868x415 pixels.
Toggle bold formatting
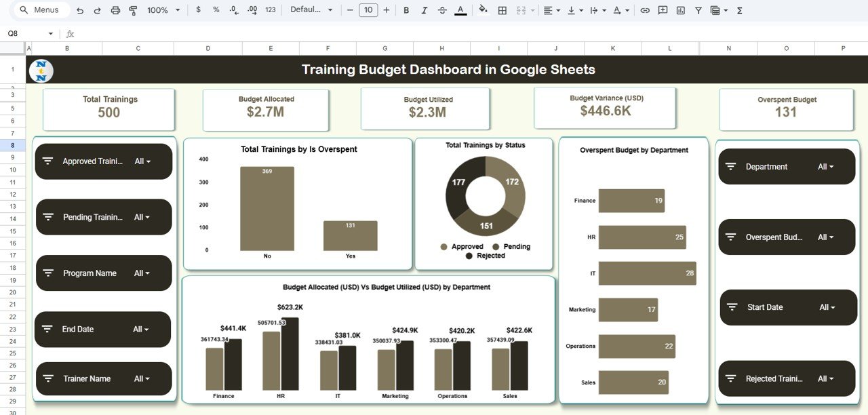[x=406, y=10]
